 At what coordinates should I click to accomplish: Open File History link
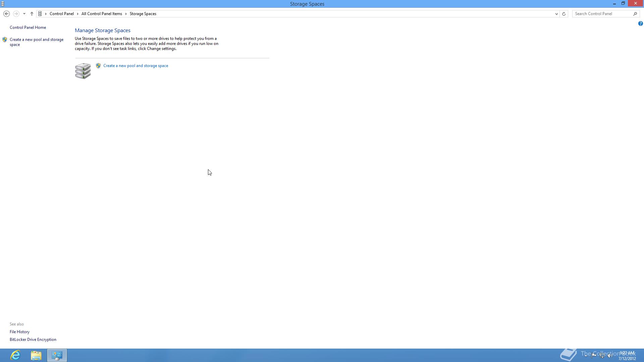(19, 332)
